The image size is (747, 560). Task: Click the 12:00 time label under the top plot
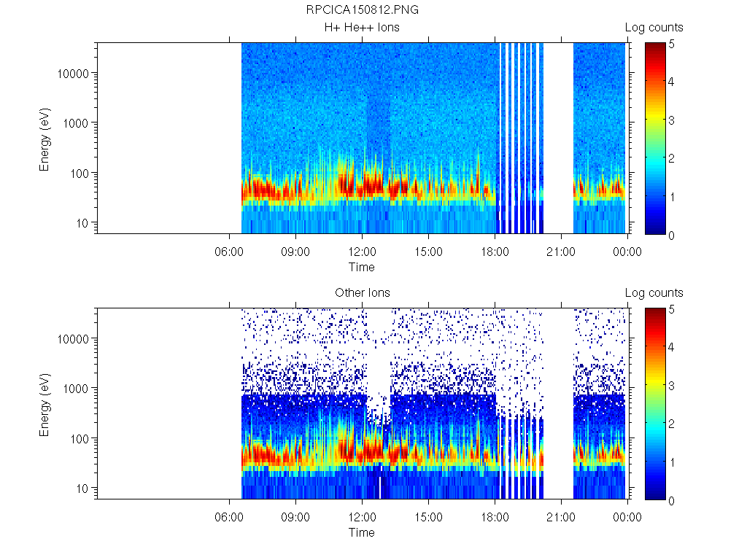point(362,252)
